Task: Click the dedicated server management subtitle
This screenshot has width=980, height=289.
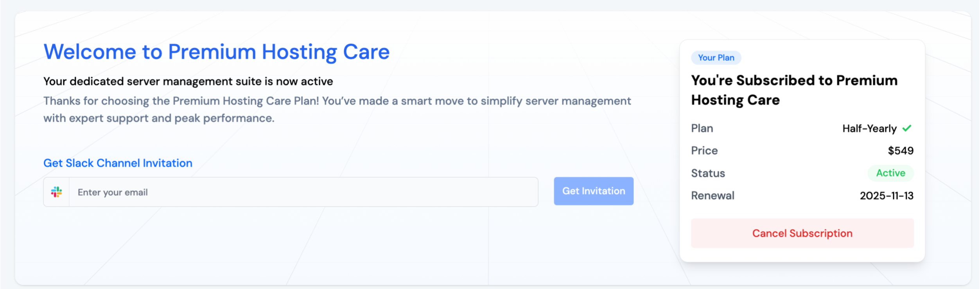Action: point(188,81)
